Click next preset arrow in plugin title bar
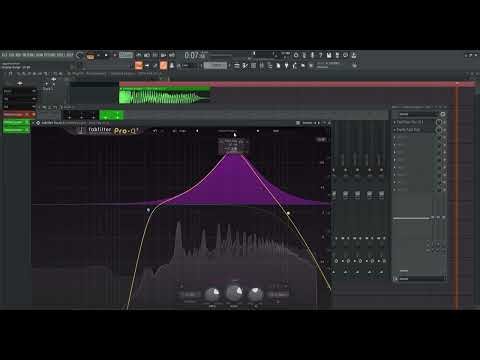Screen dimensions: 480x360 319,123
